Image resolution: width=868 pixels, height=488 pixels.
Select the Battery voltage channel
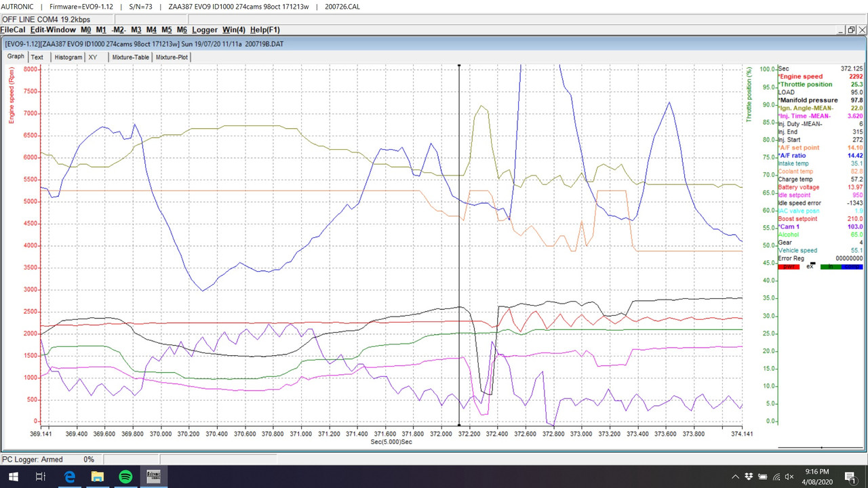click(x=820, y=187)
